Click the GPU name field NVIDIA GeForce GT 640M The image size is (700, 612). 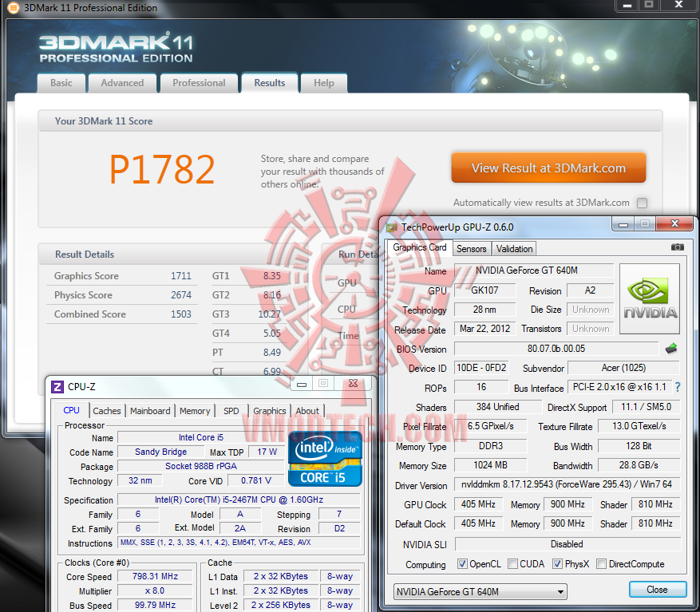point(534,270)
